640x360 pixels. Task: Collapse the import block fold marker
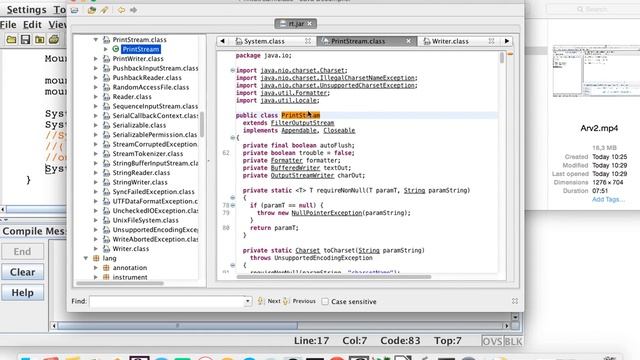pyautogui.click(x=232, y=70)
